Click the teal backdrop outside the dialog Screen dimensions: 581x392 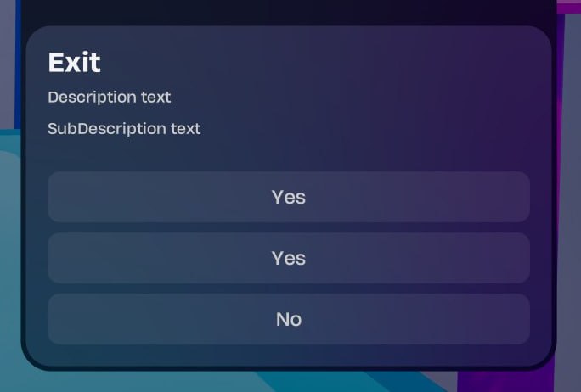pyautogui.click(x=8, y=255)
